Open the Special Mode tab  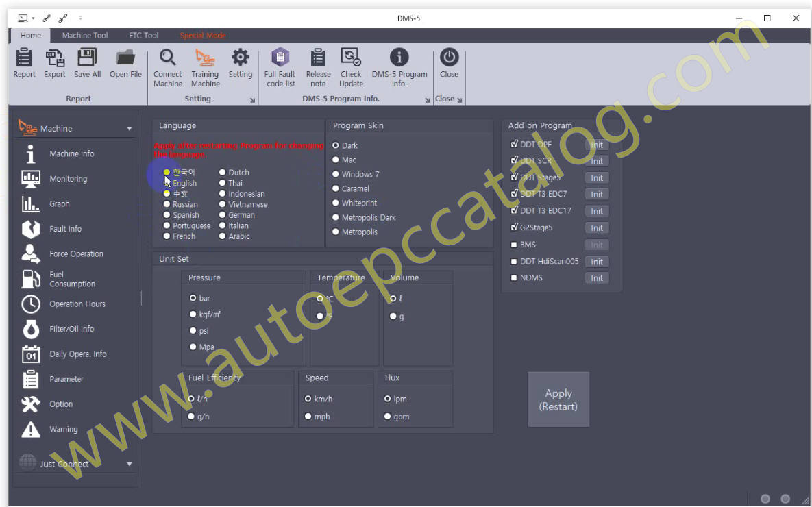click(x=203, y=36)
